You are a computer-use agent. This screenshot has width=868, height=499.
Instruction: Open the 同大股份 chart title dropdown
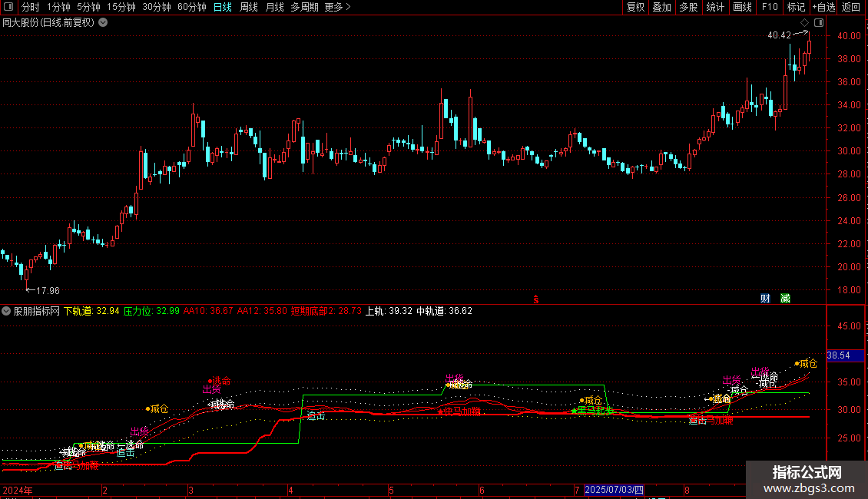(103, 23)
